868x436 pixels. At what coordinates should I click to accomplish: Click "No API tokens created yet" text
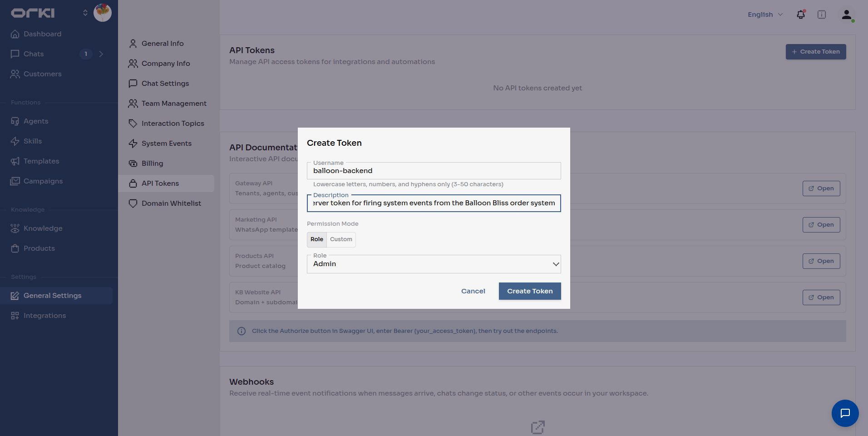538,88
